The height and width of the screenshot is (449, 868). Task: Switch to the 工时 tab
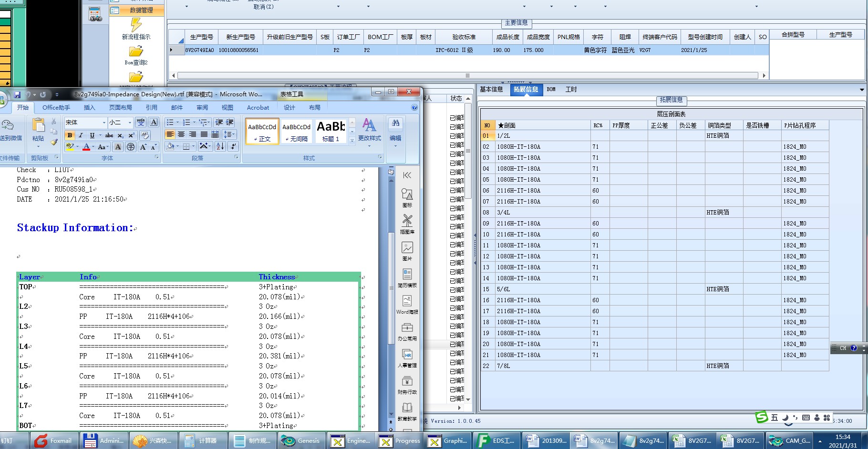pos(571,90)
